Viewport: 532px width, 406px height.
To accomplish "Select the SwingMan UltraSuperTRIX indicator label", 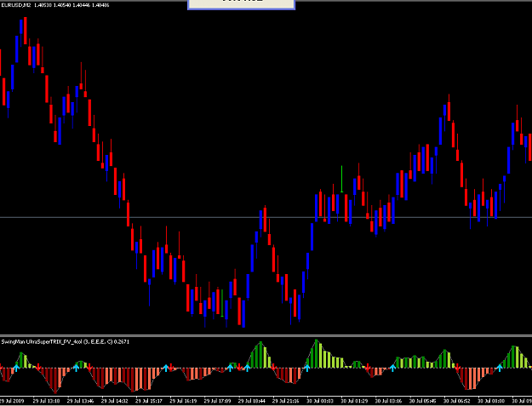I will coord(65,342).
